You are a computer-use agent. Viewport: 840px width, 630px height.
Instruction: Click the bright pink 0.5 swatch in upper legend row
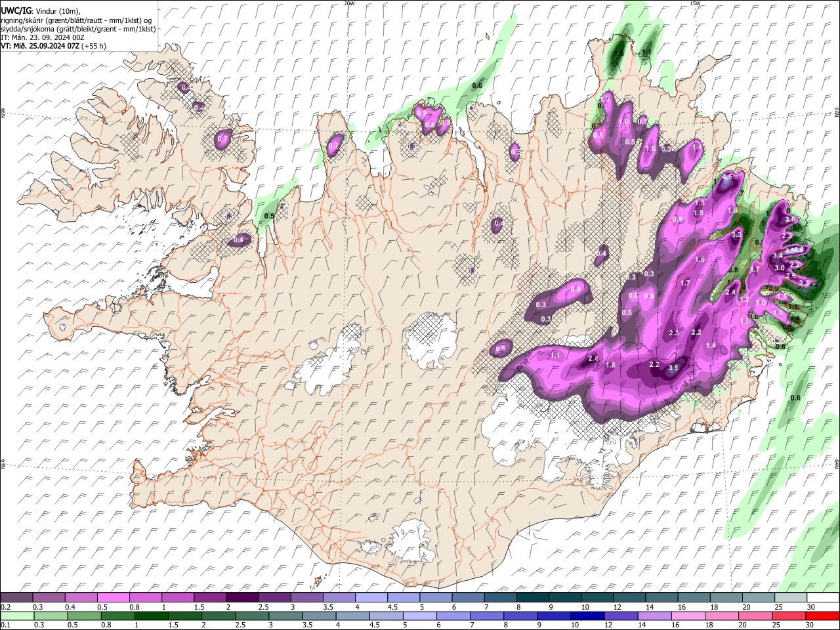click(114, 597)
